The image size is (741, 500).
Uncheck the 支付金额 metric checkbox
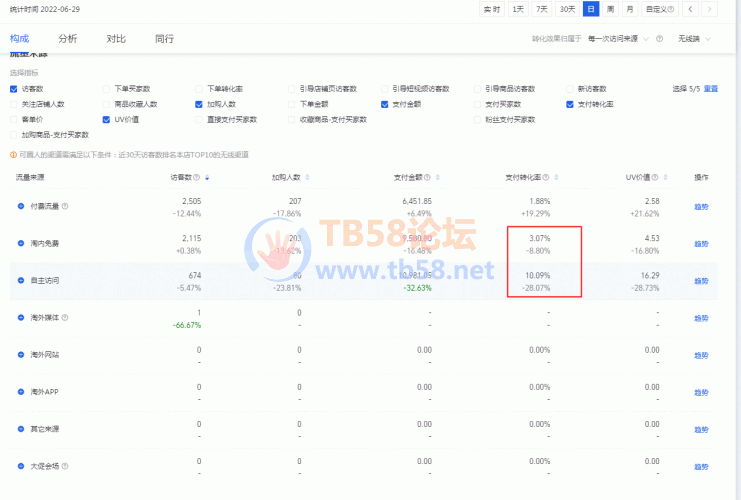(x=385, y=104)
